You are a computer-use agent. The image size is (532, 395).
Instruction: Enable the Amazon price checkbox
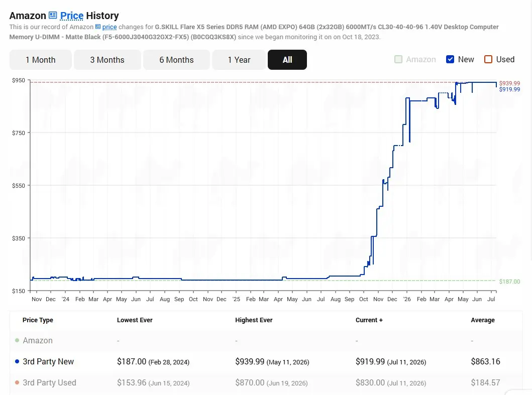[x=398, y=59]
